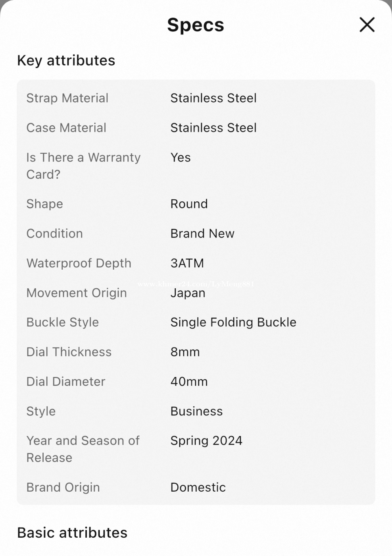Tap the Shape value Round
The width and height of the screenshot is (392, 556).
tap(189, 204)
